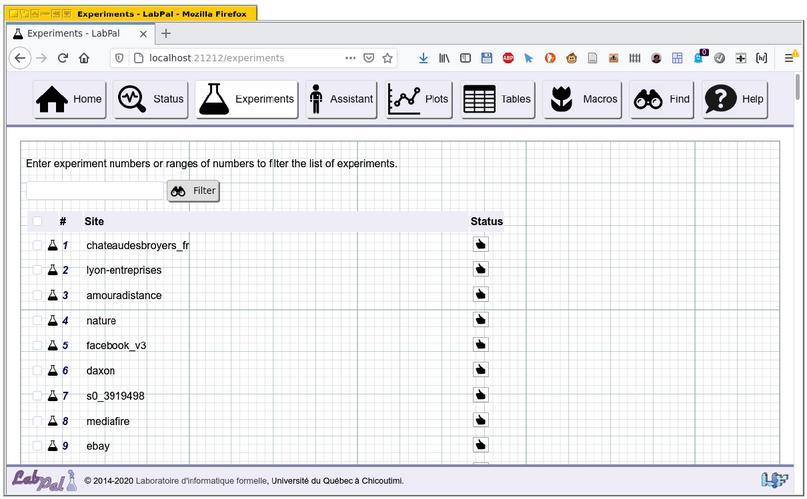Click status icon for nature
Image resolution: width=807 pixels, height=499 pixels.
coord(481,319)
